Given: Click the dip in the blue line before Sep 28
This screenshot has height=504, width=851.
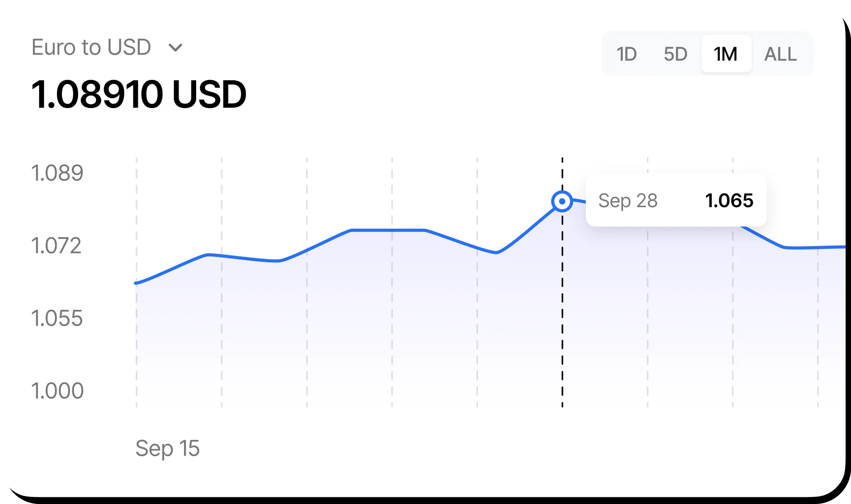Looking at the screenshot, I should (x=496, y=253).
